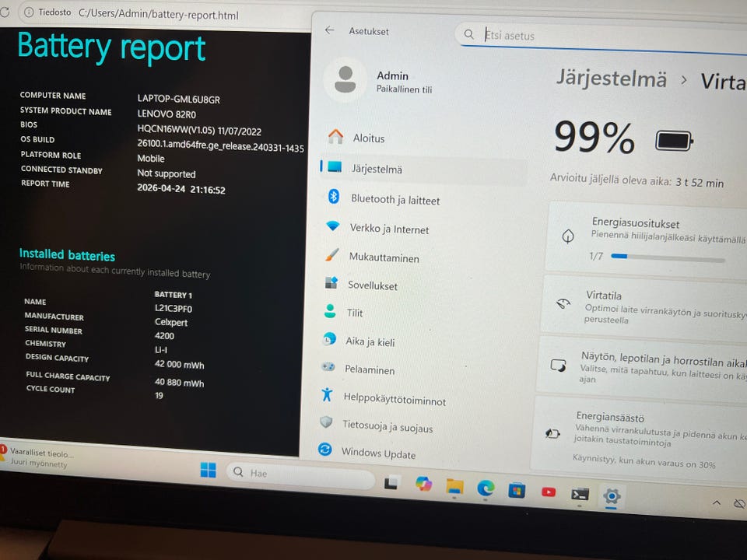
Task: Click LENOVO 82R0 product name value
Action: [167, 114]
